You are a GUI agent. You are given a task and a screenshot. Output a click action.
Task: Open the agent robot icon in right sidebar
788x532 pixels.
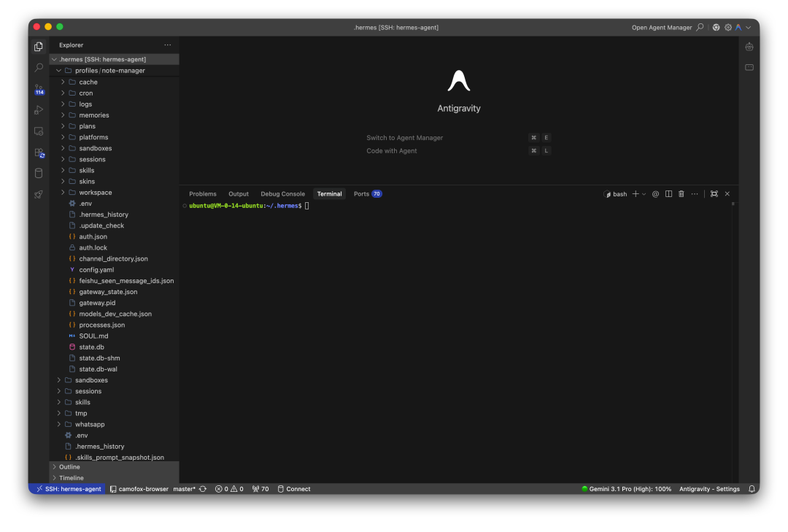[749, 47]
